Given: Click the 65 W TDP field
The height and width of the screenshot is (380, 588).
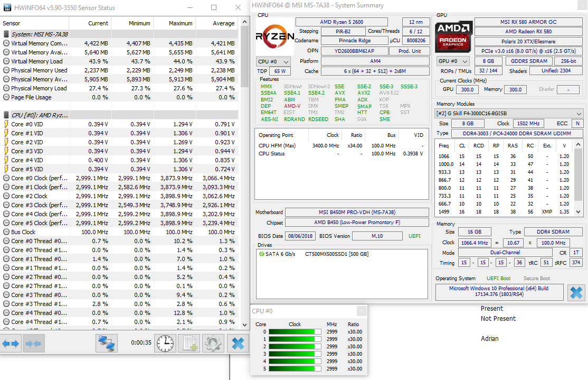Looking at the screenshot, I should [280, 71].
